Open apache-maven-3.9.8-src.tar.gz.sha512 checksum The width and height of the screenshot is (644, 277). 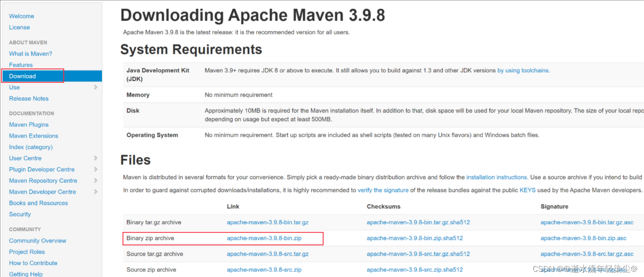pyautogui.click(x=418, y=254)
